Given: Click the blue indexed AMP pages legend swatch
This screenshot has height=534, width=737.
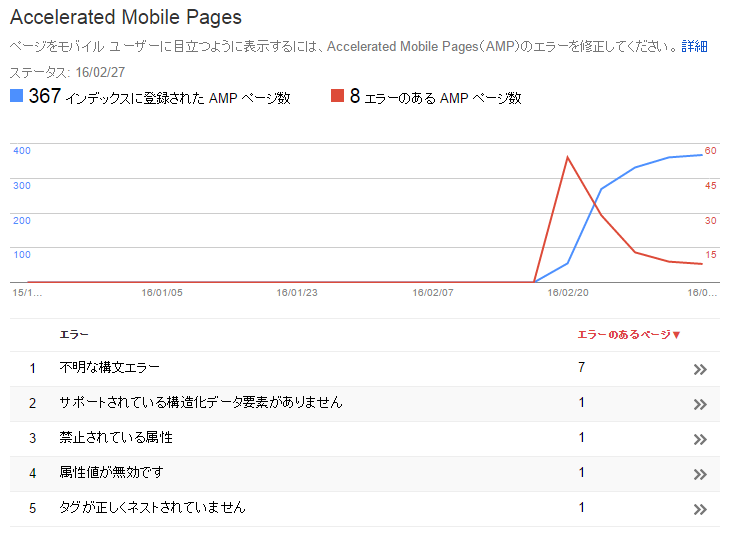Looking at the screenshot, I should (16, 95).
